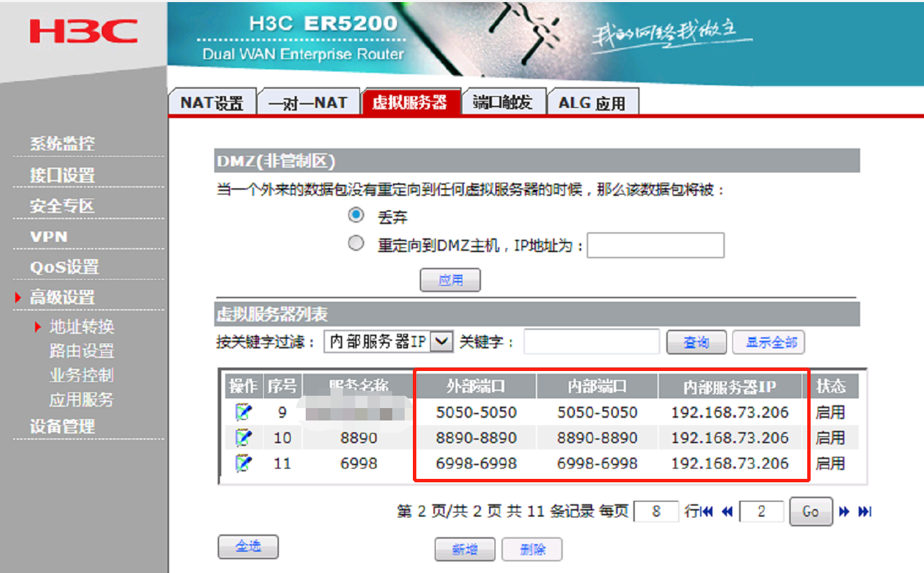Click the Go page button
The image size is (924, 573).
coord(811,512)
